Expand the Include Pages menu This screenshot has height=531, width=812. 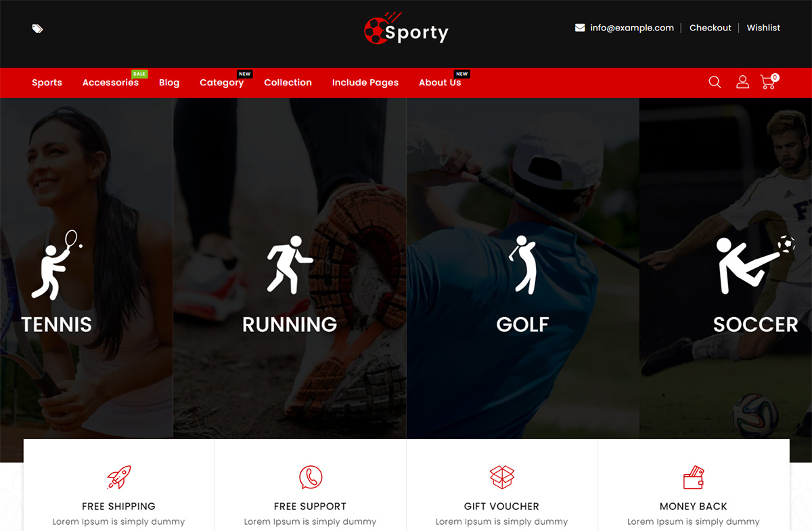click(x=365, y=83)
